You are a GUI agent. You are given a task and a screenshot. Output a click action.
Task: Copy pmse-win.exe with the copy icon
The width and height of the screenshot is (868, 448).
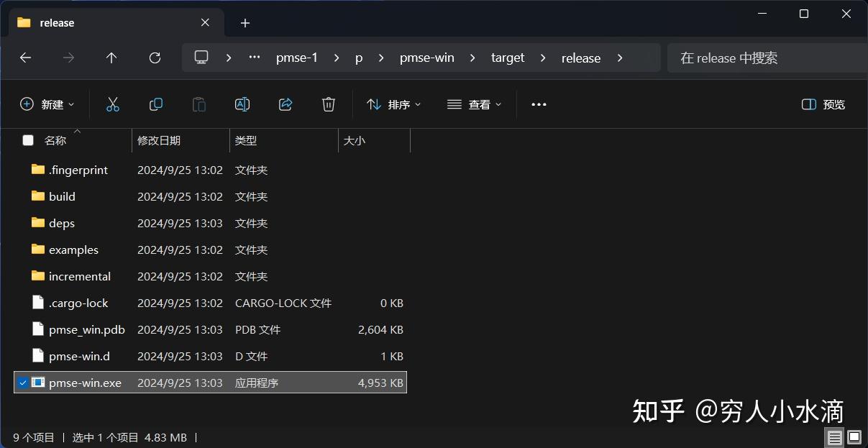[155, 104]
